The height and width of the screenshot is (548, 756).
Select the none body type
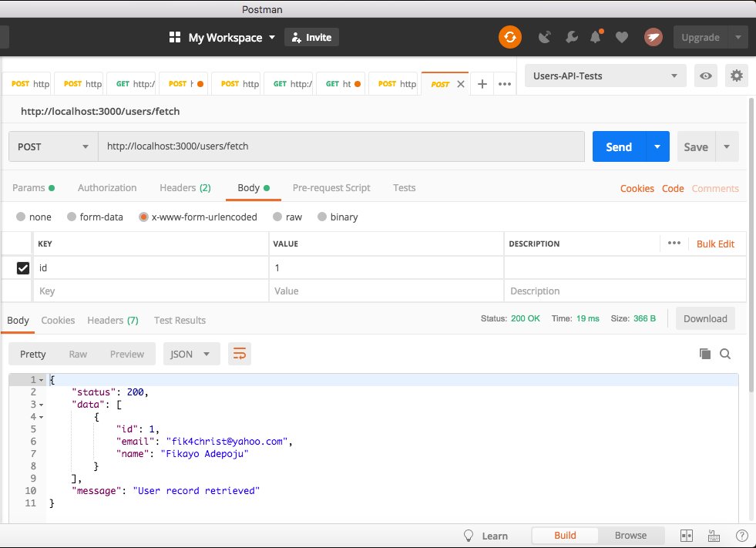coord(21,217)
